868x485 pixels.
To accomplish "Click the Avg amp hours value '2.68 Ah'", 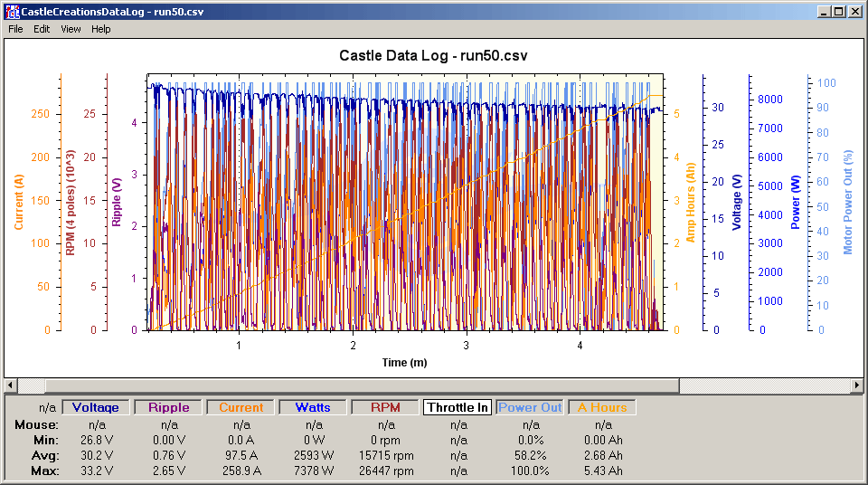I will [603, 456].
